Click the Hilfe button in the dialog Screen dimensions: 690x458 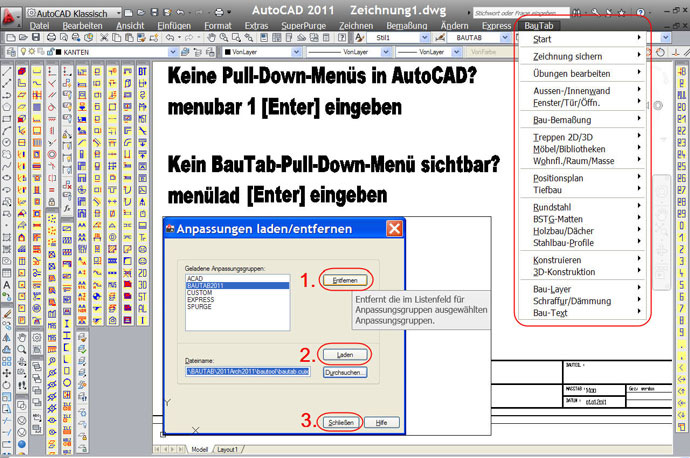click(x=382, y=422)
